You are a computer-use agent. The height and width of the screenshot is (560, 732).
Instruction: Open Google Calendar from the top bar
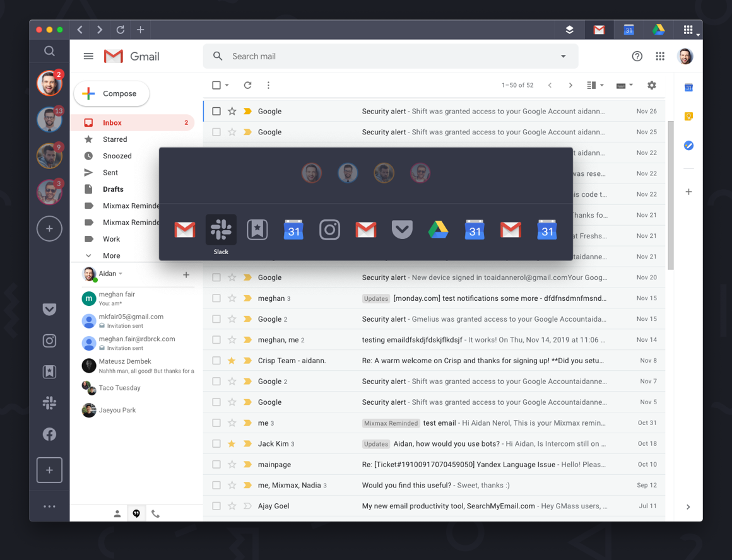[629, 30]
